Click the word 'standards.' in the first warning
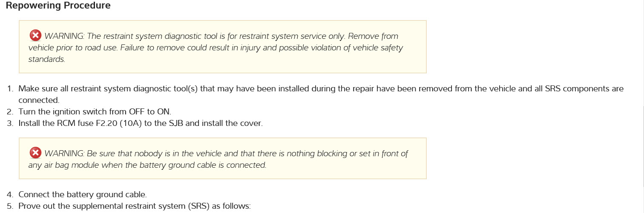Viewport: 644px width, 213px height. pyautogui.click(x=47, y=59)
